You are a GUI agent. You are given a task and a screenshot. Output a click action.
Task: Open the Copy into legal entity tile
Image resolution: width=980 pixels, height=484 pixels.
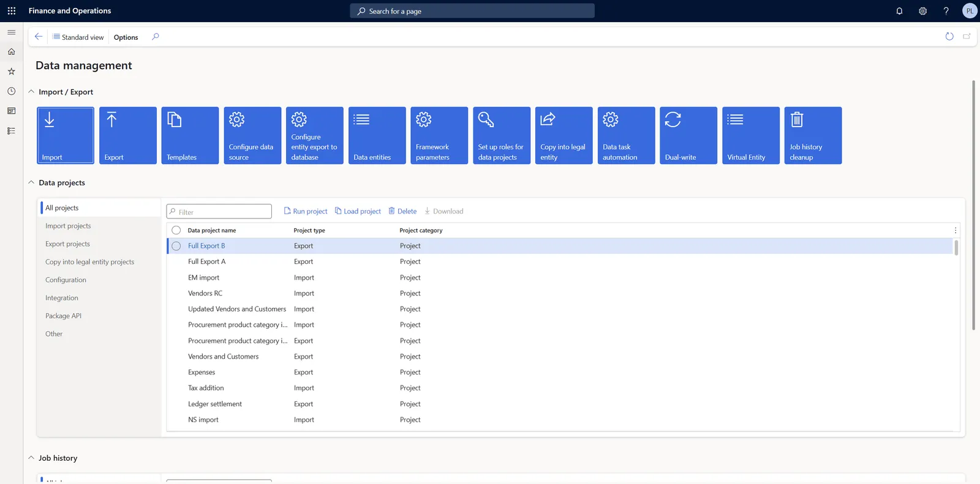point(564,135)
